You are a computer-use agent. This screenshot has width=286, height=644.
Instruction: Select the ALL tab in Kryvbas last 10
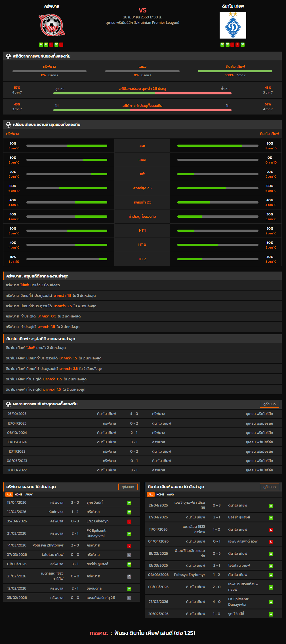click(x=9, y=495)
